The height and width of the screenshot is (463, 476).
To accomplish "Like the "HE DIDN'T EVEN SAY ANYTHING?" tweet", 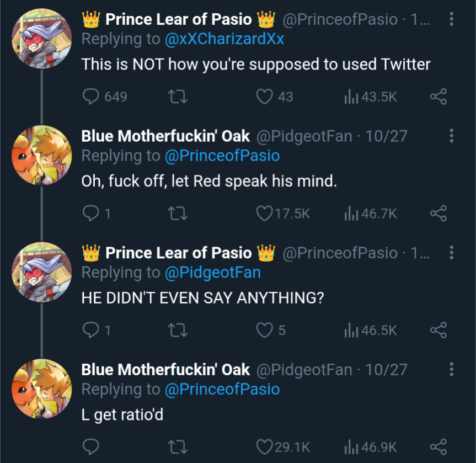I will 265,330.
